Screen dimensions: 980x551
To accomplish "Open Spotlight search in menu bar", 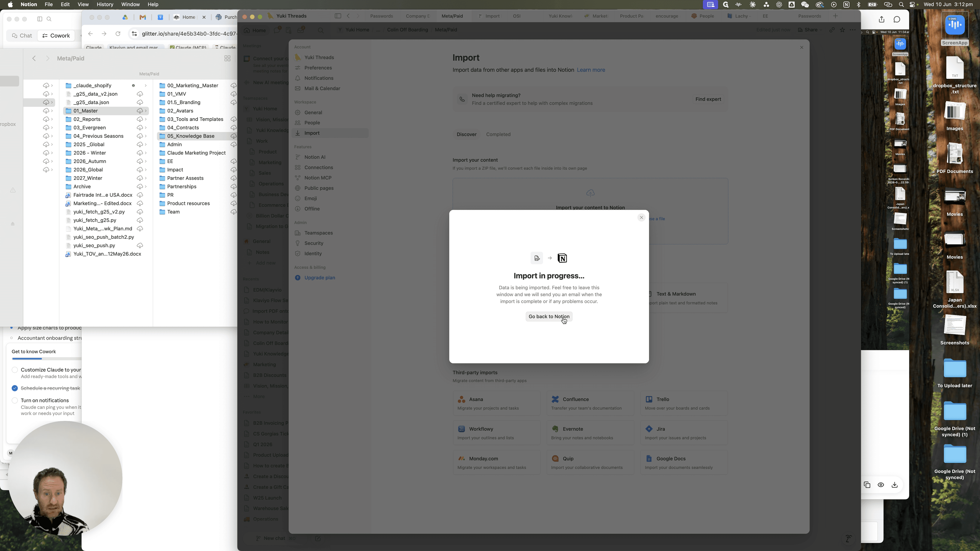I will [901, 5].
